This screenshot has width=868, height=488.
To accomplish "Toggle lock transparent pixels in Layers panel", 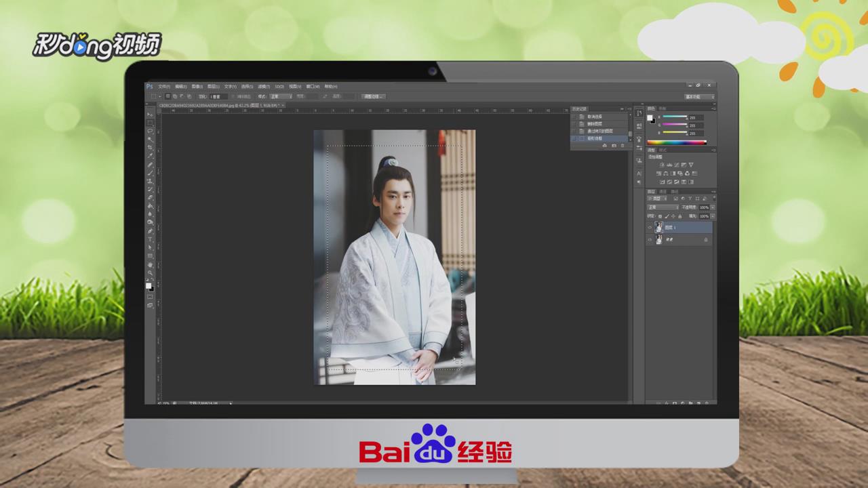I will (660, 216).
